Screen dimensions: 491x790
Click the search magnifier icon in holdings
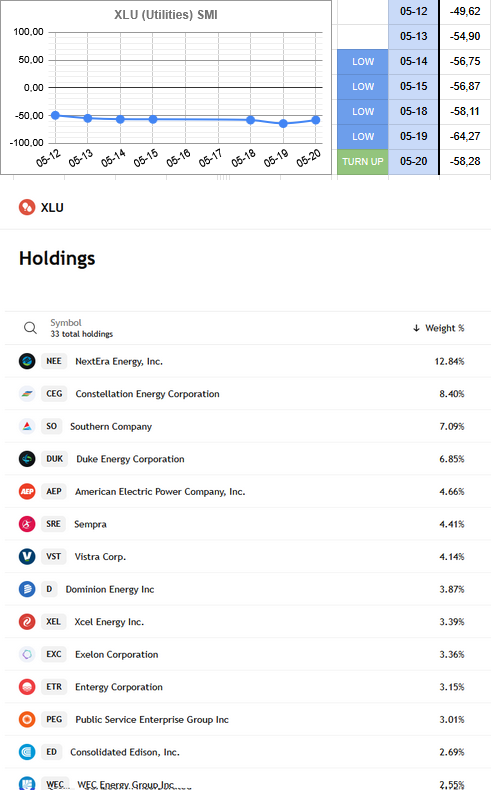coord(30,328)
